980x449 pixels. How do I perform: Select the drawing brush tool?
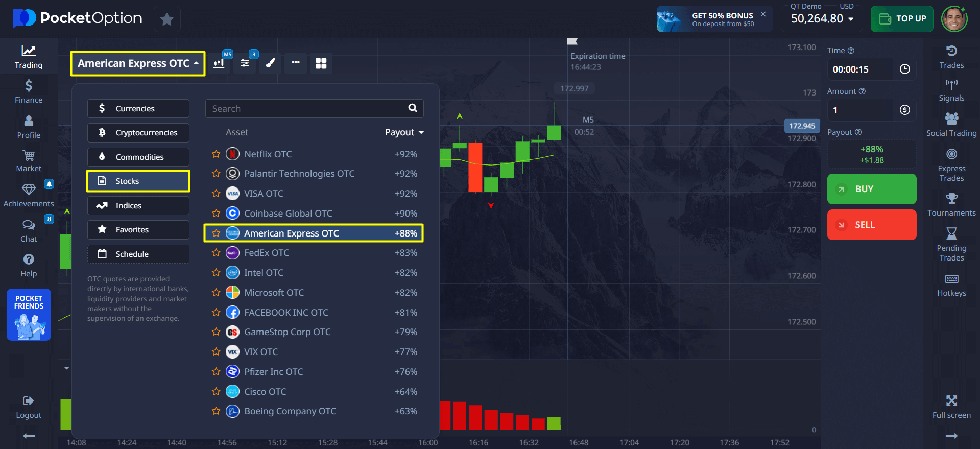pos(271,63)
